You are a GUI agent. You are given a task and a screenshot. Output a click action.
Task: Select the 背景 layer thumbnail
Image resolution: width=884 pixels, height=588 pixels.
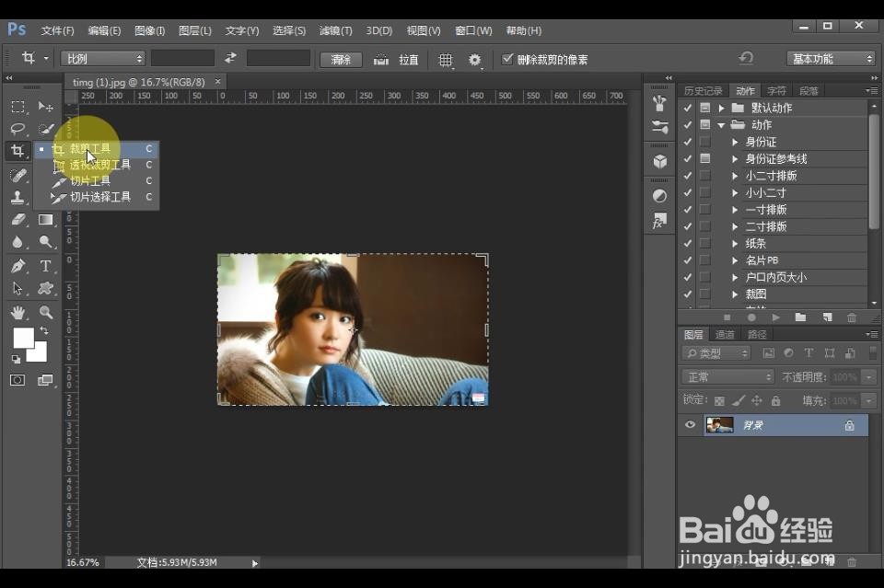point(720,425)
